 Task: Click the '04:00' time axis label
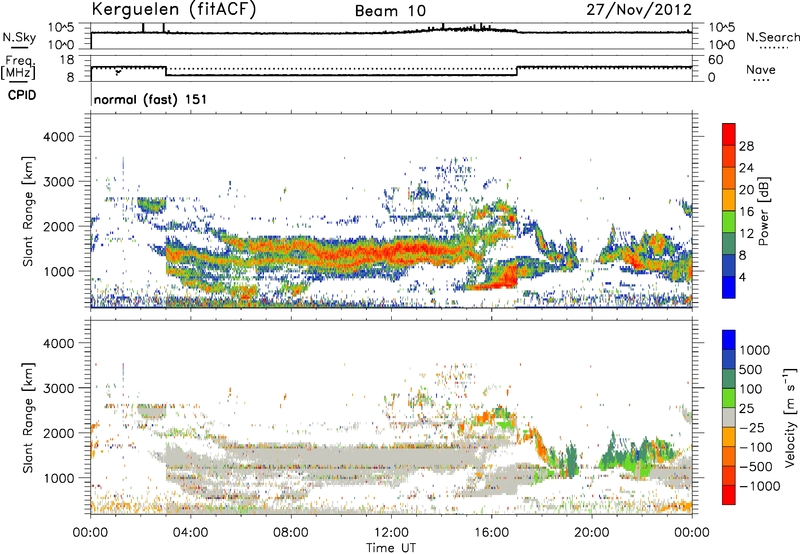[x=190, y=533]
